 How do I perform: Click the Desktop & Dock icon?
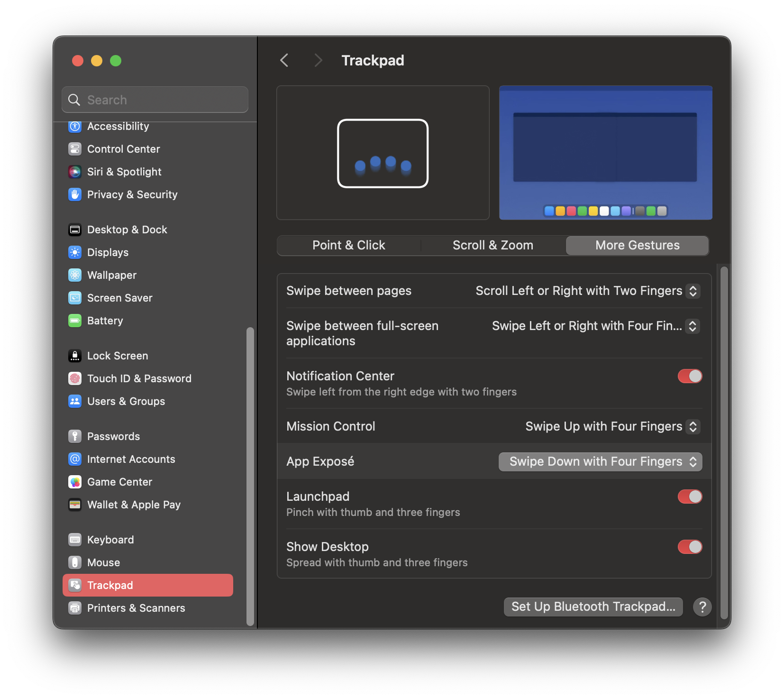coord(75,230)
